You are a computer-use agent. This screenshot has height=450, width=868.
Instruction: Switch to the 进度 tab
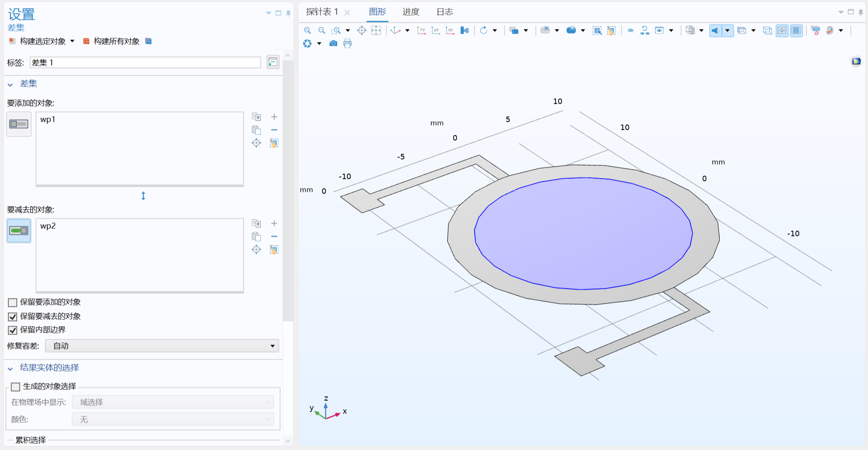coord(411,12)
